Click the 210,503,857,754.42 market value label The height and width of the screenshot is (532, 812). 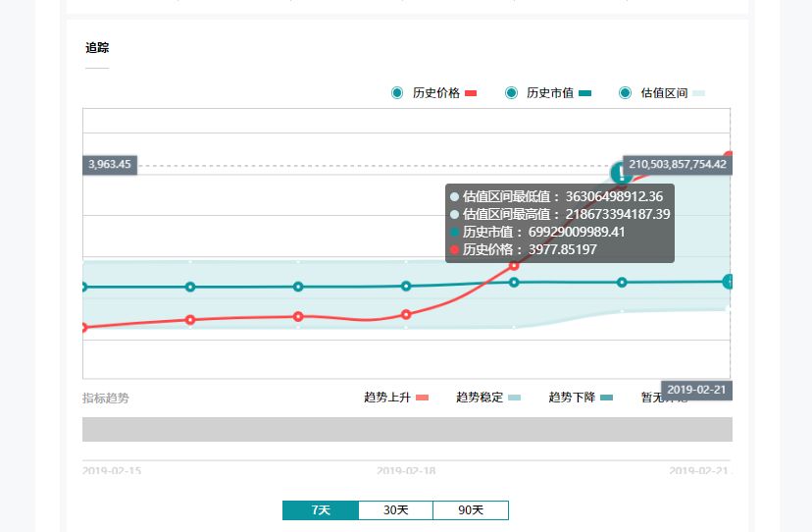pyautogui.click(x=678, y=165)
